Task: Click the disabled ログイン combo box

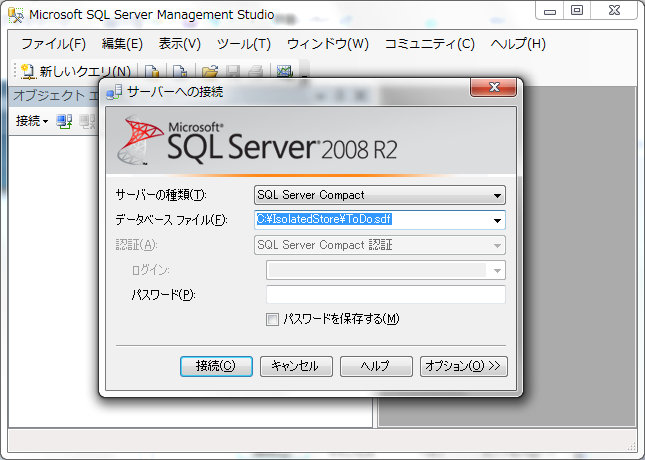Action: [386, 270]
